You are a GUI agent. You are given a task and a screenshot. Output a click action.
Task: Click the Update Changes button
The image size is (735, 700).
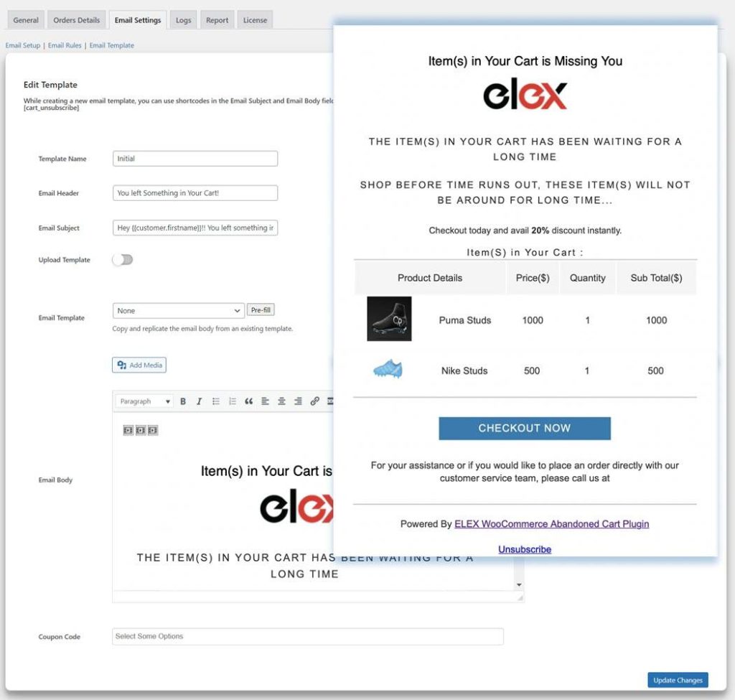[678, 680]
